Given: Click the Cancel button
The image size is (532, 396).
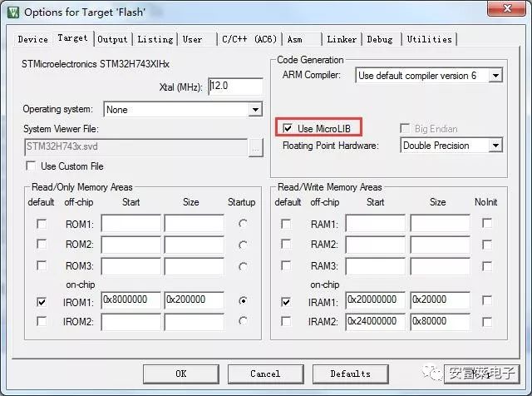Looking at the screenshot, I should (265, 374).
